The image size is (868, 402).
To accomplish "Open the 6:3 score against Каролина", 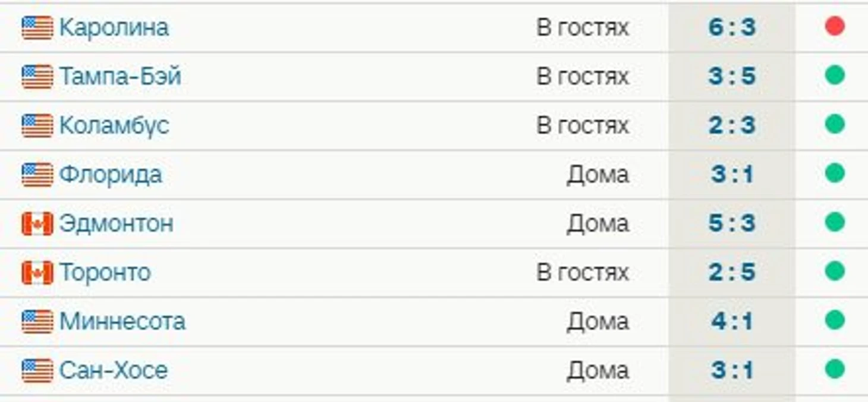I will pos(732,27).
